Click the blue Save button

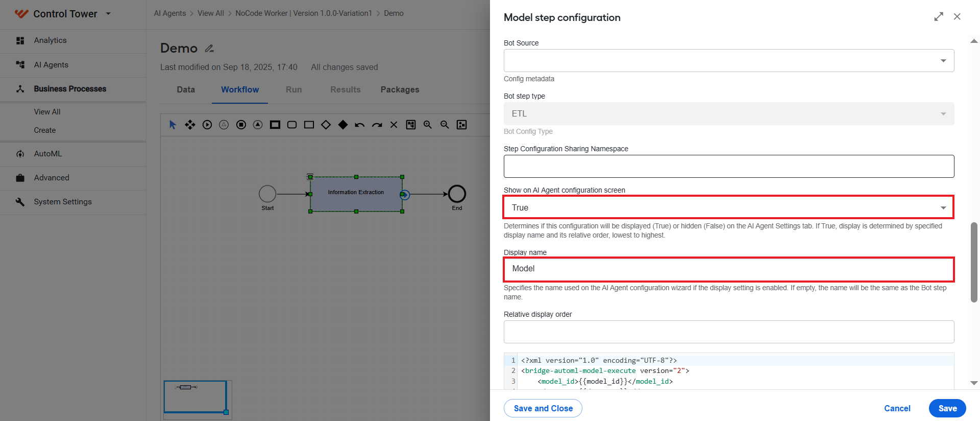click(x=947, y=408)
